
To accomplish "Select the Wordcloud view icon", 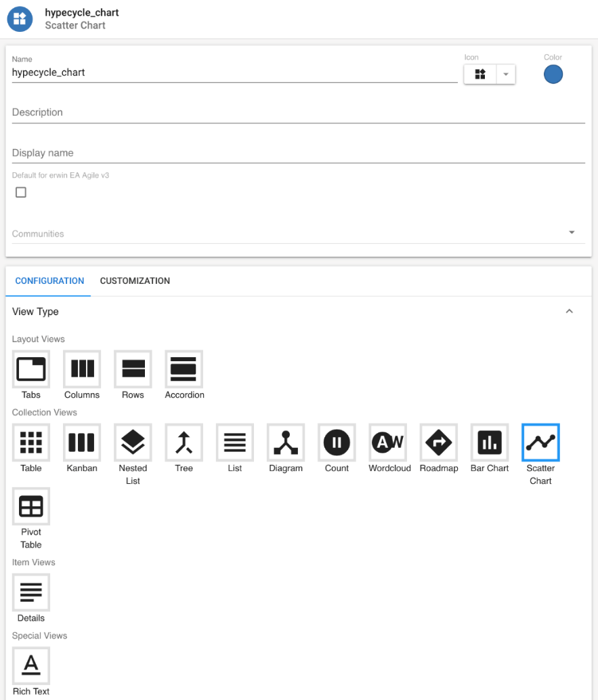I will (x=387, y=442).
